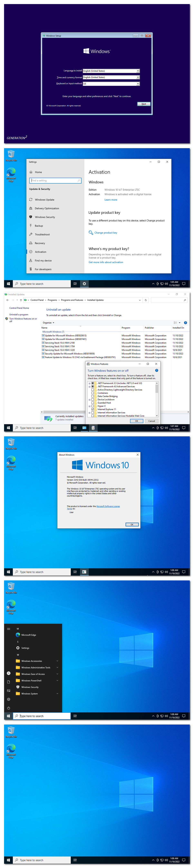Click Find a setting search box

56,180
